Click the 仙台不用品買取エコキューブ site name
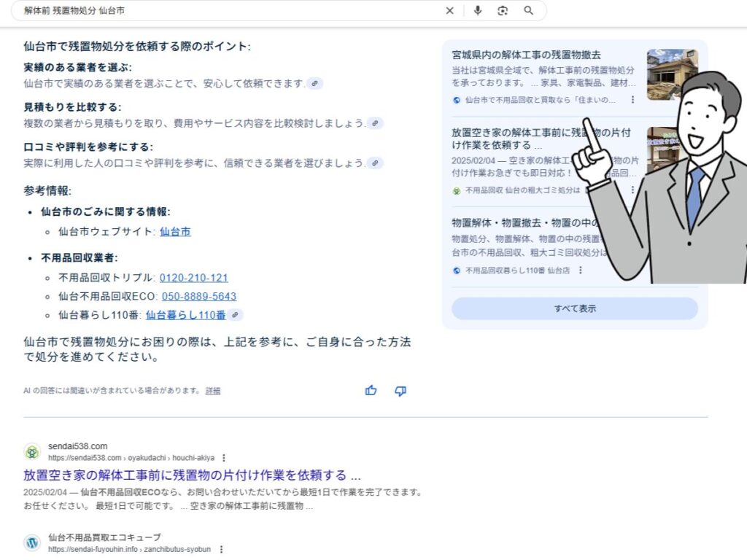Image resolution: width=747 pixels, height=560 pixels. tap(104, 537)
